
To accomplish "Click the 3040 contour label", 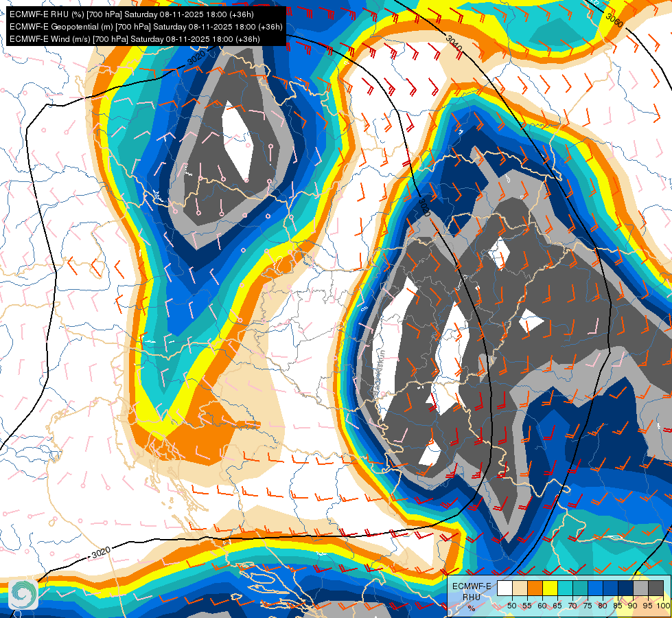I will point(454,43).
